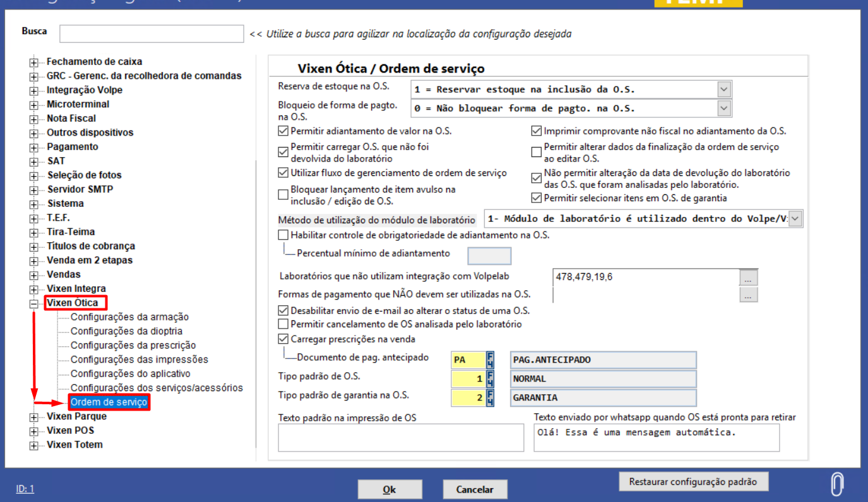Toggle Utilizar fluxo de gerenciamento checkbox
The width and height of the screenshot is (868, 502).
pyautogui.click(x=283, y=173)
